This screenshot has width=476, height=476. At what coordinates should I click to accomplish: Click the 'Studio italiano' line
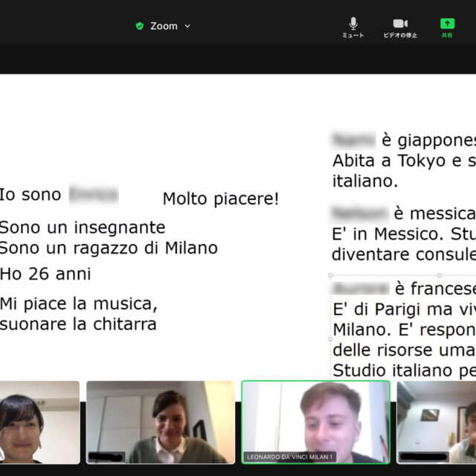pyautogui.click(x=405, y=370)
